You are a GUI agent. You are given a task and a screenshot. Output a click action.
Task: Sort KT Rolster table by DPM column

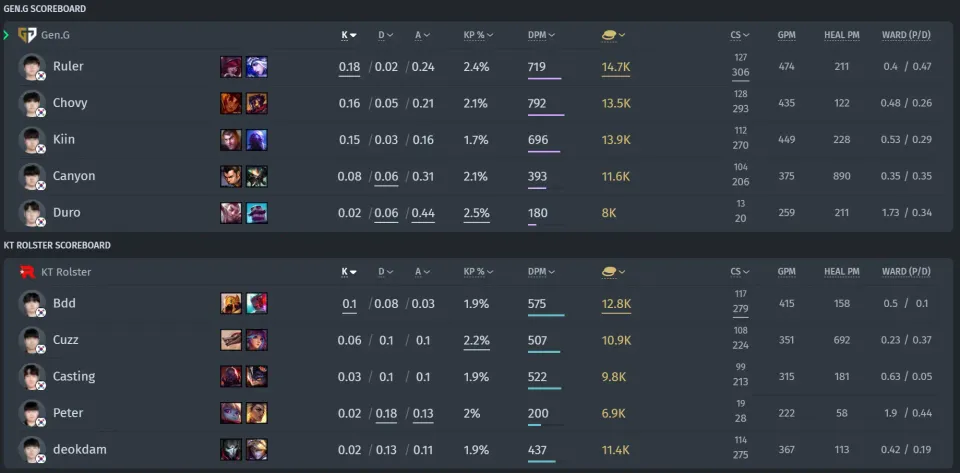(541, 272)
